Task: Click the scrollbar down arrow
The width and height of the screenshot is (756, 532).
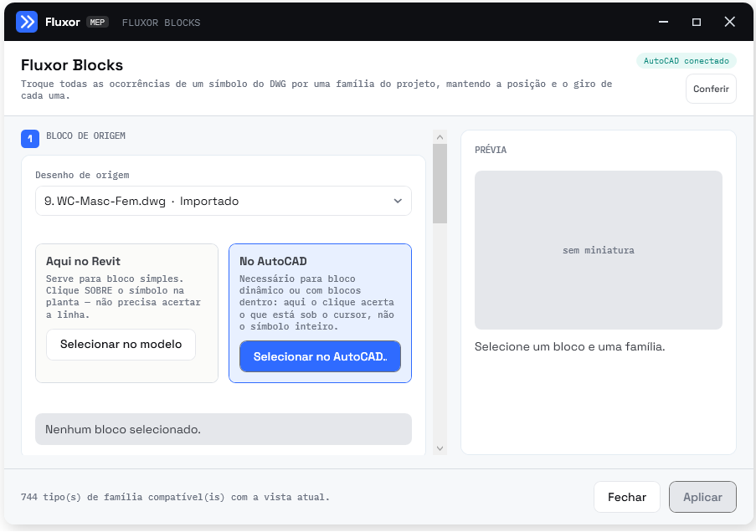Action: click(x=440, y=448)
